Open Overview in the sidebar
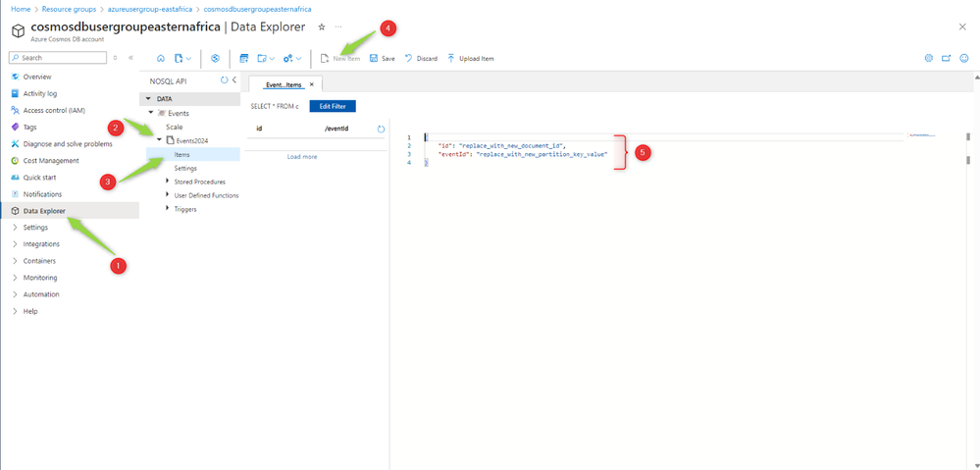This screenshot has height=470, width=980. (37, 77)
